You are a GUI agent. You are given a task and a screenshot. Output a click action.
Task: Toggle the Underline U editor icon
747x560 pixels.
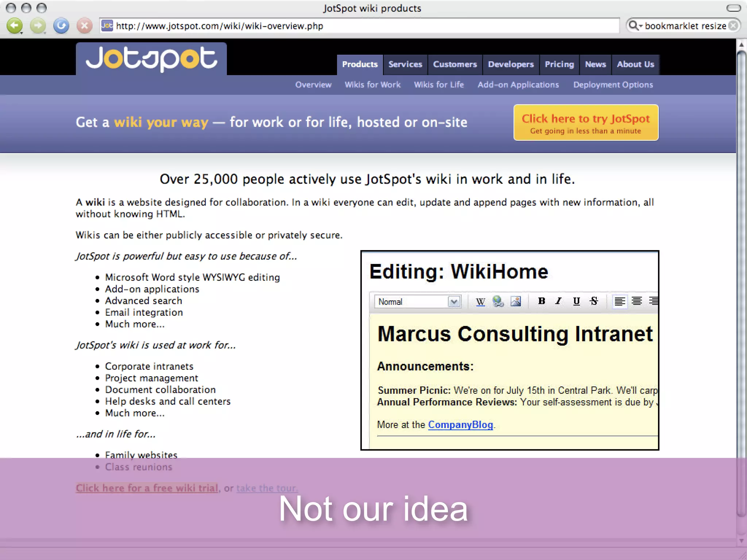[576, 301]
